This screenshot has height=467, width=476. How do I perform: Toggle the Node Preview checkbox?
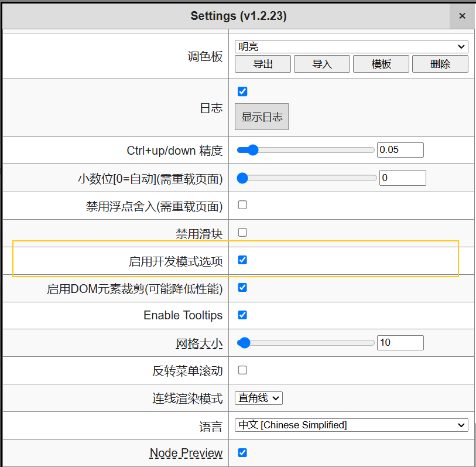242,453
